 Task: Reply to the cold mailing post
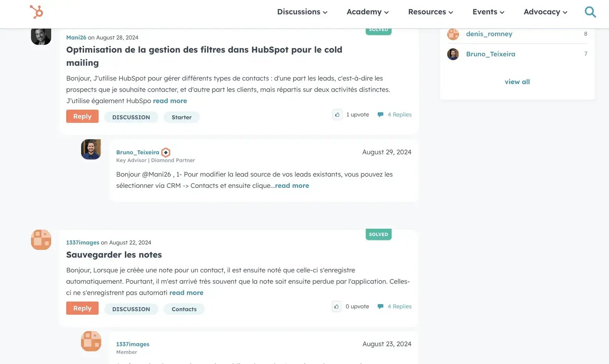tap(82, 116)
